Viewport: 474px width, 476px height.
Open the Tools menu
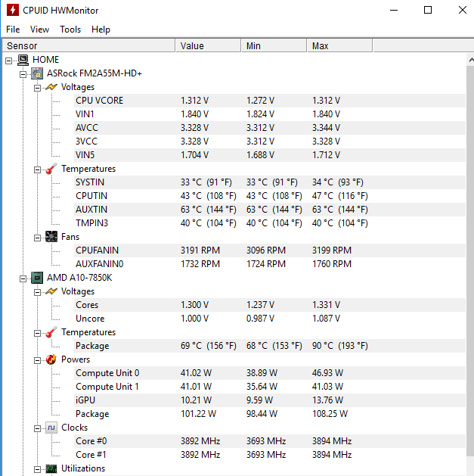tap(70, 30)
